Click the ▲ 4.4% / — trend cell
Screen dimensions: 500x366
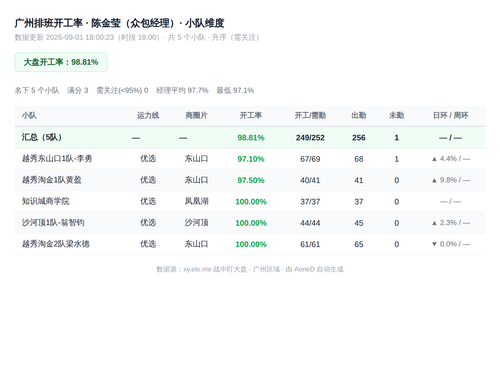[x=450, y=159]
